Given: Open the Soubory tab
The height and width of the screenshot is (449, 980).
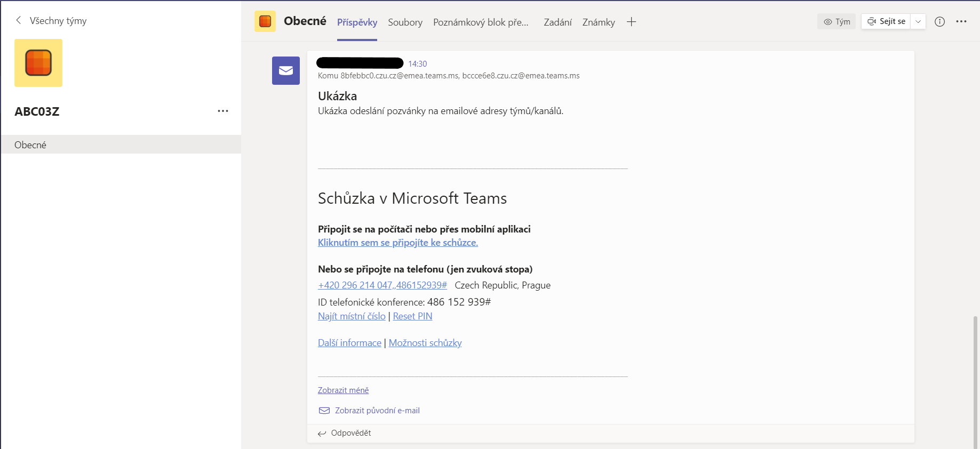Looking at the screenshot, I should (405, 22).
